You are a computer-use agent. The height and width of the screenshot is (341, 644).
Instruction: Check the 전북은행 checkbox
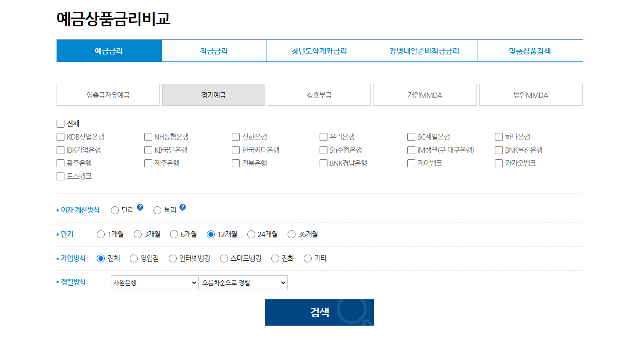[x=236, y=163]
